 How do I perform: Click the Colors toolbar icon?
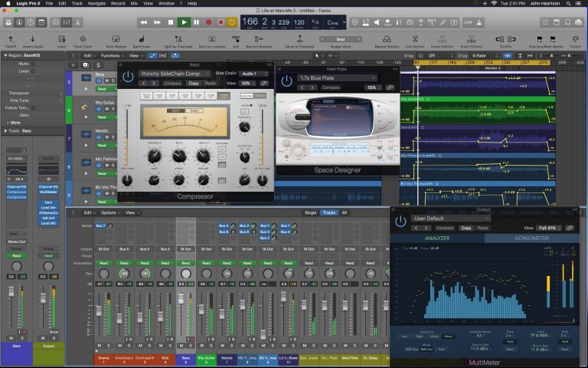click(575, 39)
